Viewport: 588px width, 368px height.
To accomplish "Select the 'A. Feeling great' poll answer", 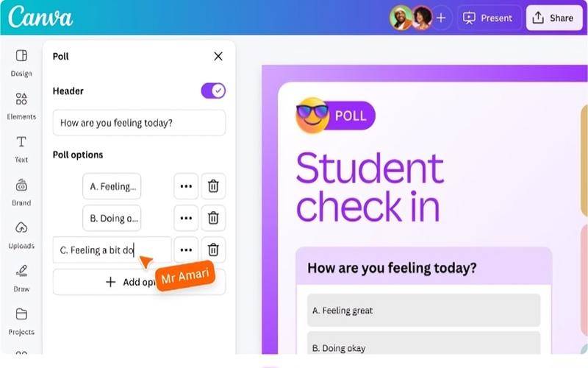I will [424, 311].
